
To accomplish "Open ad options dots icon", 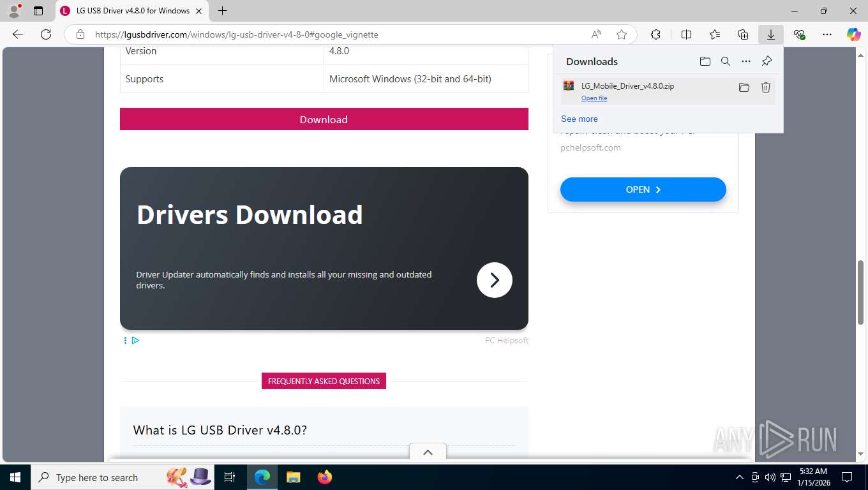I will [125, 341].
